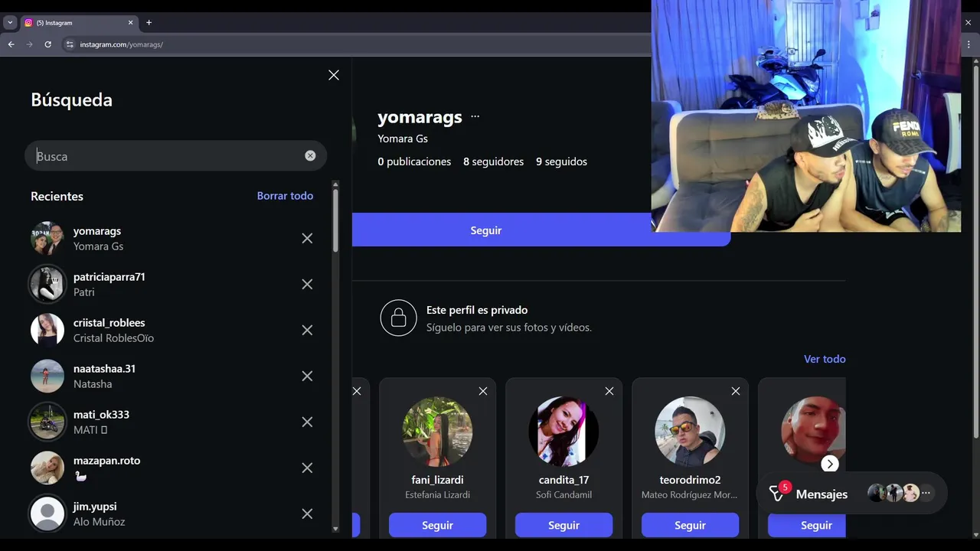Open jim.yupsi recent search result

pos(176,514)
